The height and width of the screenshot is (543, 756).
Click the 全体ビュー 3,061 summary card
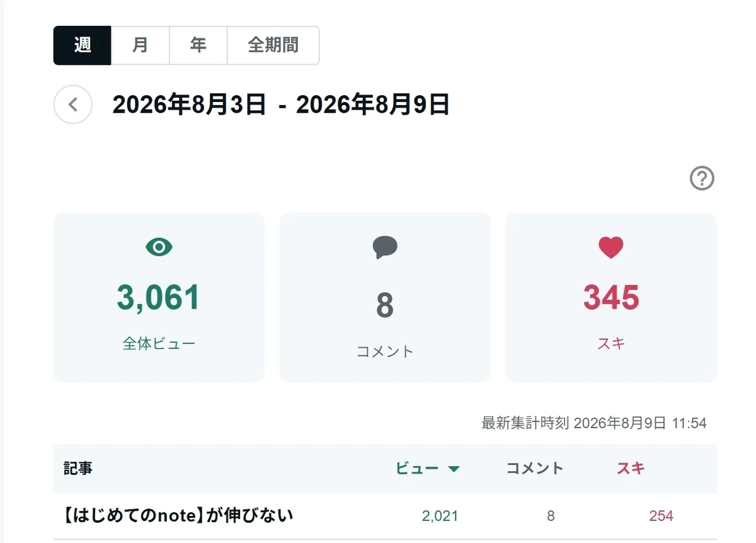pos(159,297)
